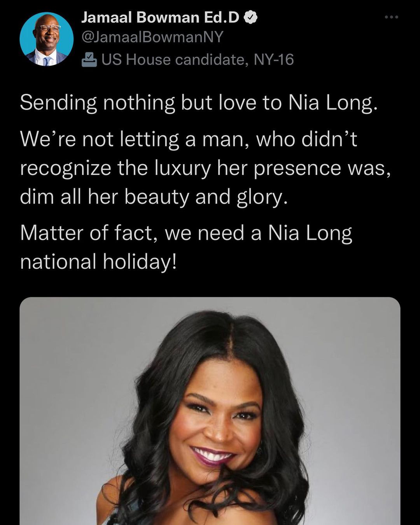
Task: Open the Jamaal Bowman Ed.D display name
Action: click(x=160, y=17)
